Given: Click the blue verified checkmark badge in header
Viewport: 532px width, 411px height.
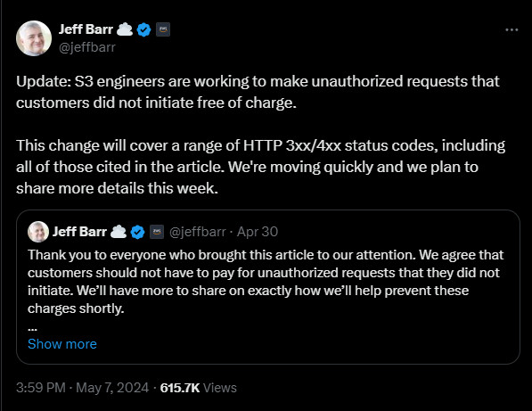Looking at the screenshot, I should pyautogui.click(x=143, y=29).
